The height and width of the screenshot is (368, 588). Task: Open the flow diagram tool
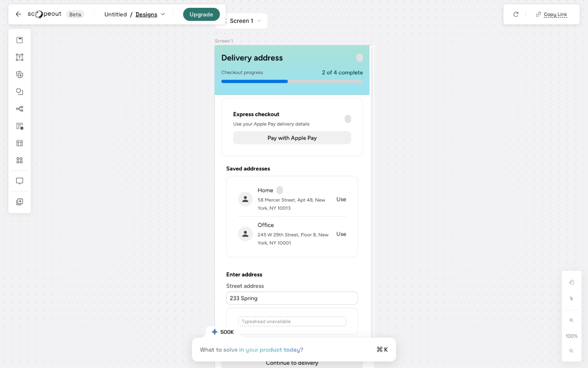coord(20,109)
